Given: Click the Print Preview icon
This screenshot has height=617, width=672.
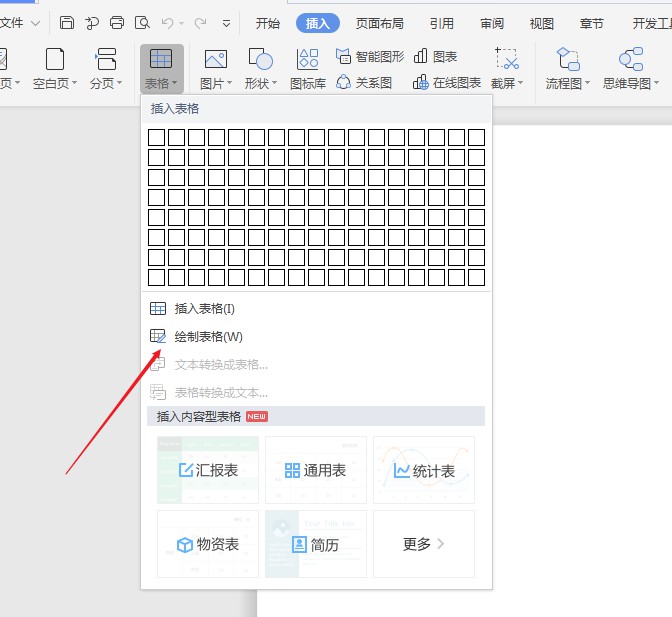Looking at the screenshot, I should (142, 22).
